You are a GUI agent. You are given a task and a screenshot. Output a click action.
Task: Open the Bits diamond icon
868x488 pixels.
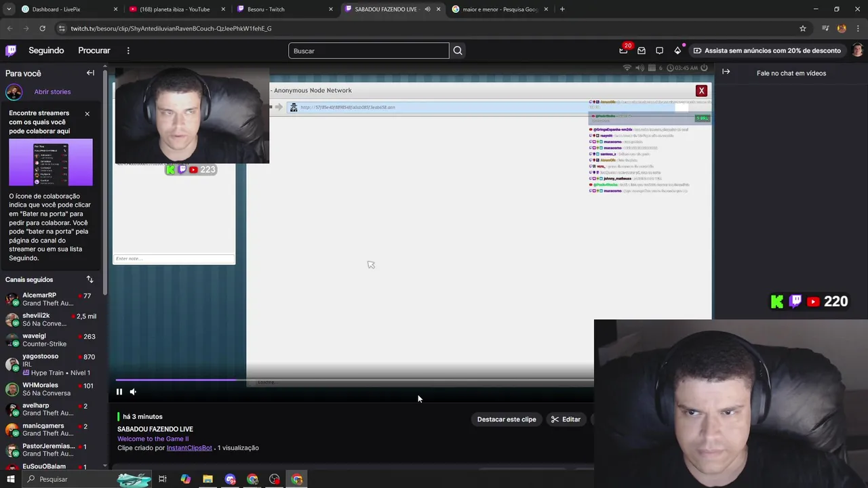click(677, 50)
